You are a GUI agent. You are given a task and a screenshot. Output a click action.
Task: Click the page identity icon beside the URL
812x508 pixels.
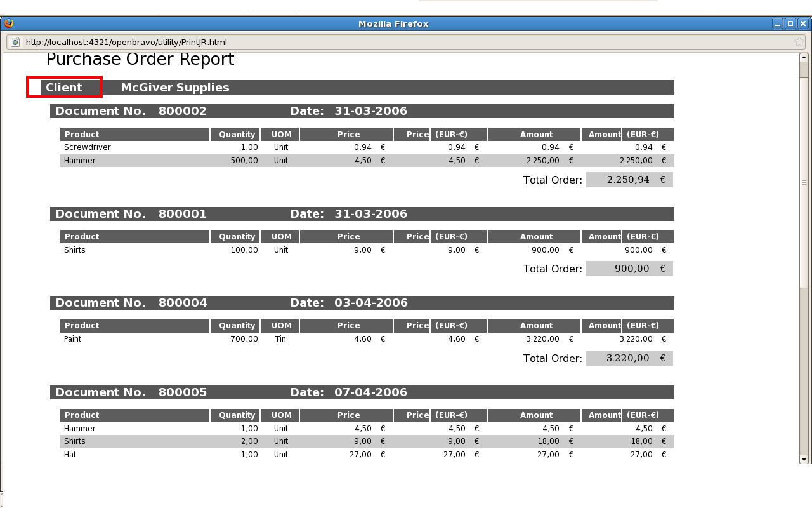point(15,42)
